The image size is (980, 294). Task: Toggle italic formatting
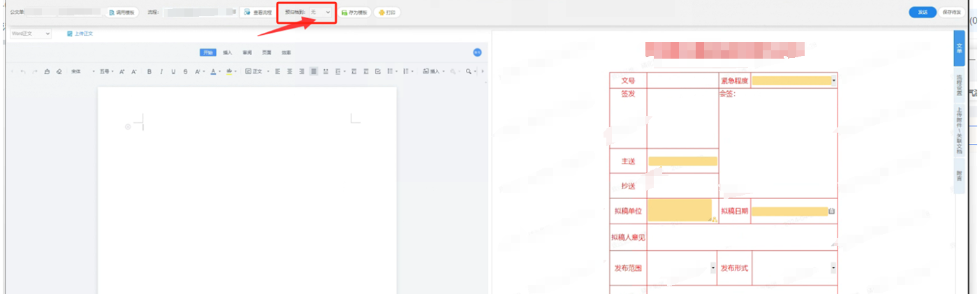(161, 71)
